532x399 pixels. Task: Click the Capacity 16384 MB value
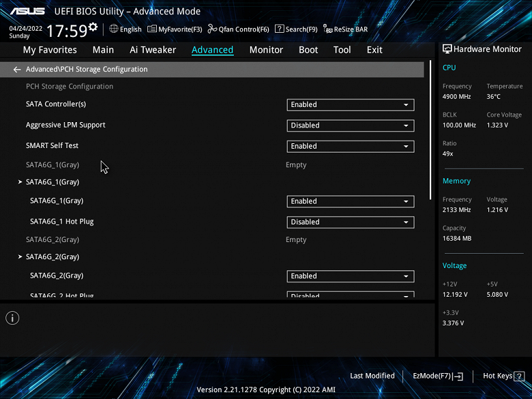(x=457, y=239)
